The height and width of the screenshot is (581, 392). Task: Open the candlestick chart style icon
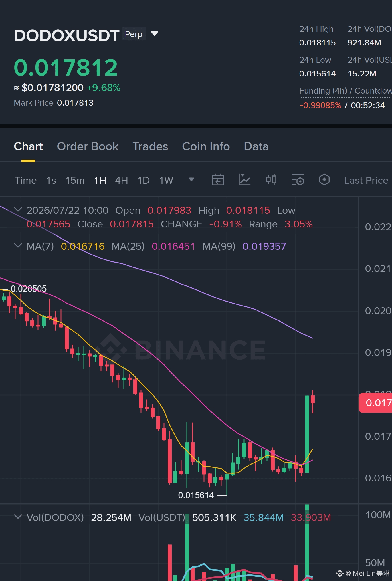pyautogui.click(x=271, y=180)
